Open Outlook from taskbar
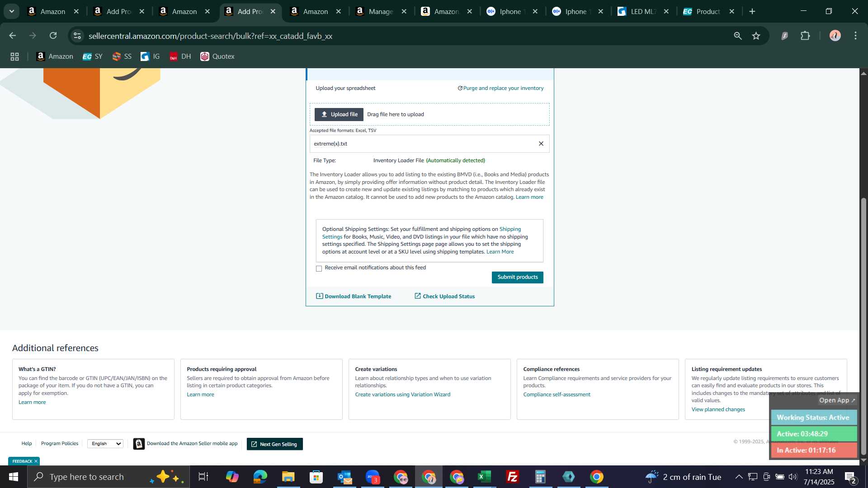 click(344, 477)
